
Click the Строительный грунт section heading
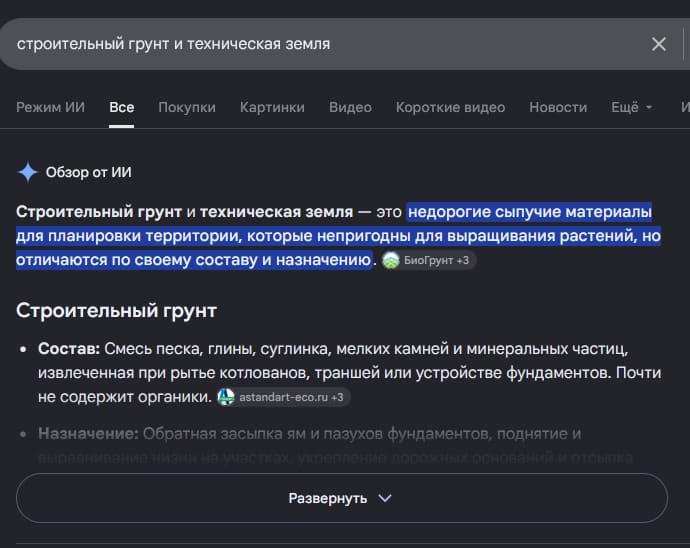pos(116,310)
